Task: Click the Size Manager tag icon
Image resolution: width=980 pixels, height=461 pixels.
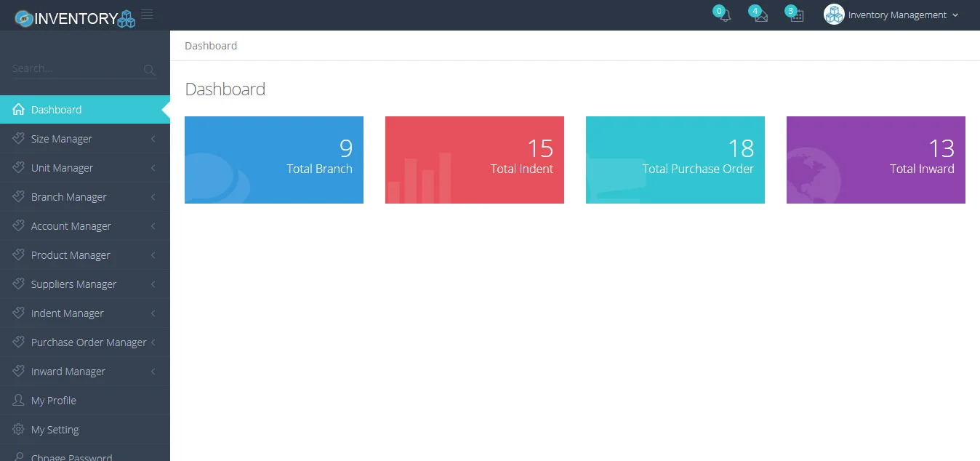Action: 19,138
